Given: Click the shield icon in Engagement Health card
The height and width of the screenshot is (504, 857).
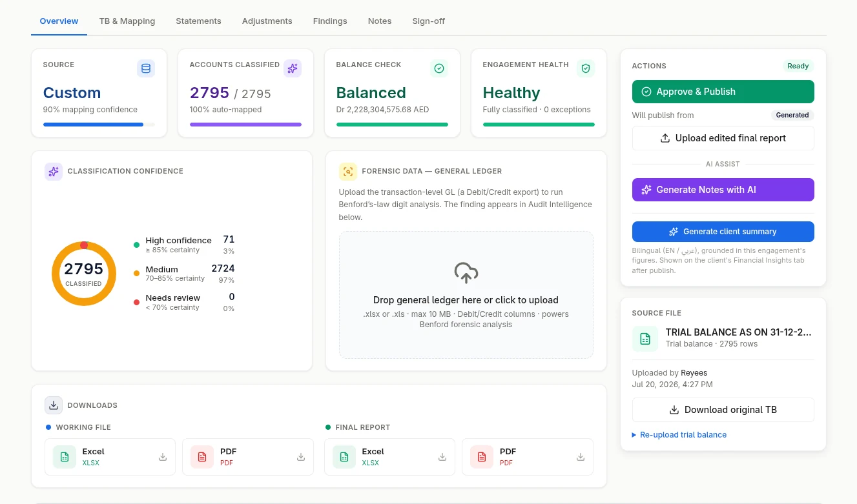Looking at the screenshot, I should point(586,68).
